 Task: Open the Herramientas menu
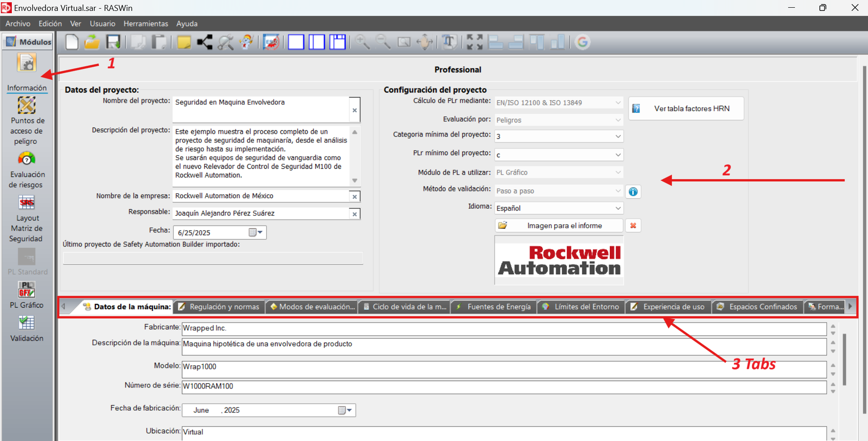[x=146, y=24]
